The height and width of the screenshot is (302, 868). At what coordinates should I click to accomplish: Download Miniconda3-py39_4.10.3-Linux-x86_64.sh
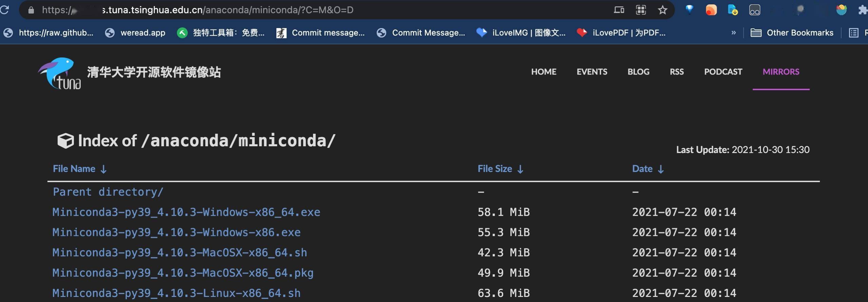coord(176,293)
